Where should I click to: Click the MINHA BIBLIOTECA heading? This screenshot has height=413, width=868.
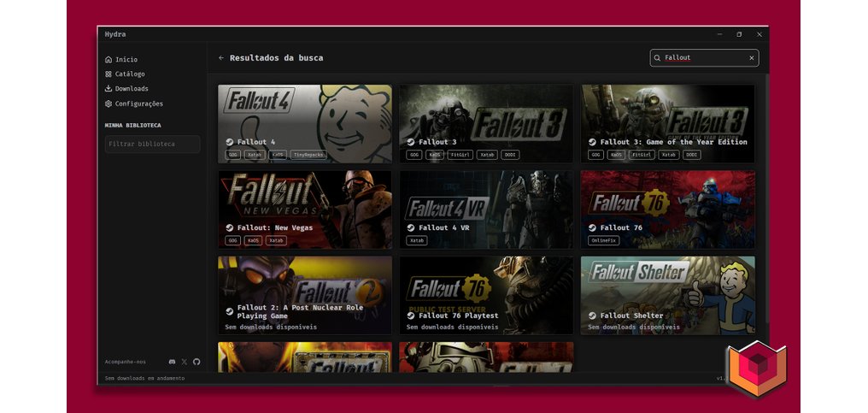tap(133, 126)
